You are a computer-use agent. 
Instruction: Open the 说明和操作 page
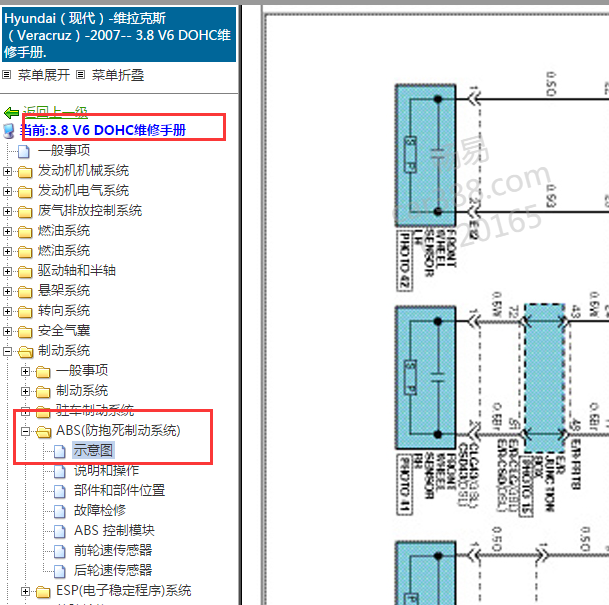[x=106, y=470]
